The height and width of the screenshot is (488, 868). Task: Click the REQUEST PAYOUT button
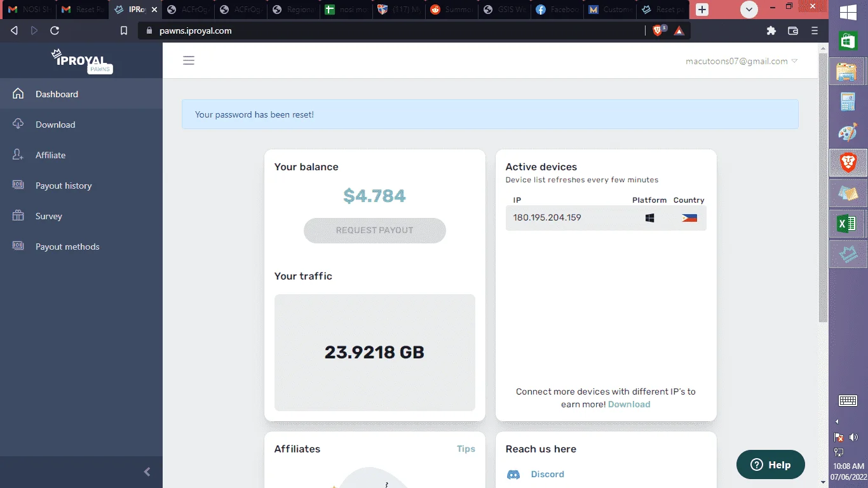pos(375,231)
